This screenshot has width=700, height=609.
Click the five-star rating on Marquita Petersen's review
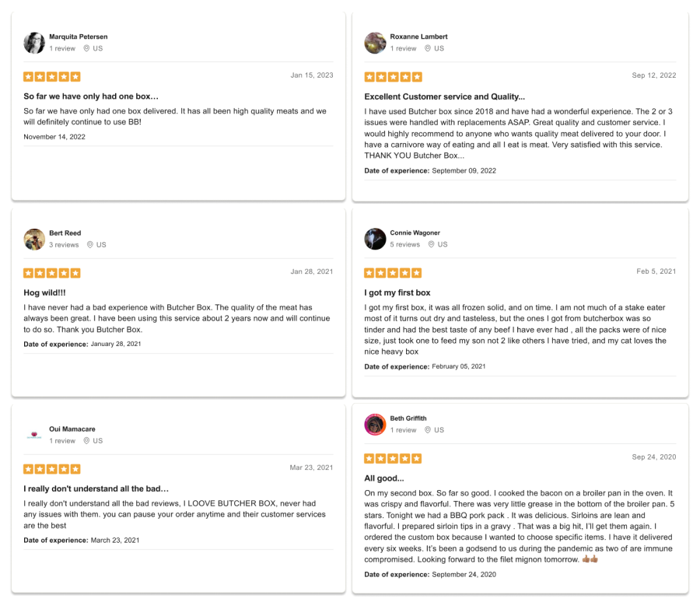51,76
